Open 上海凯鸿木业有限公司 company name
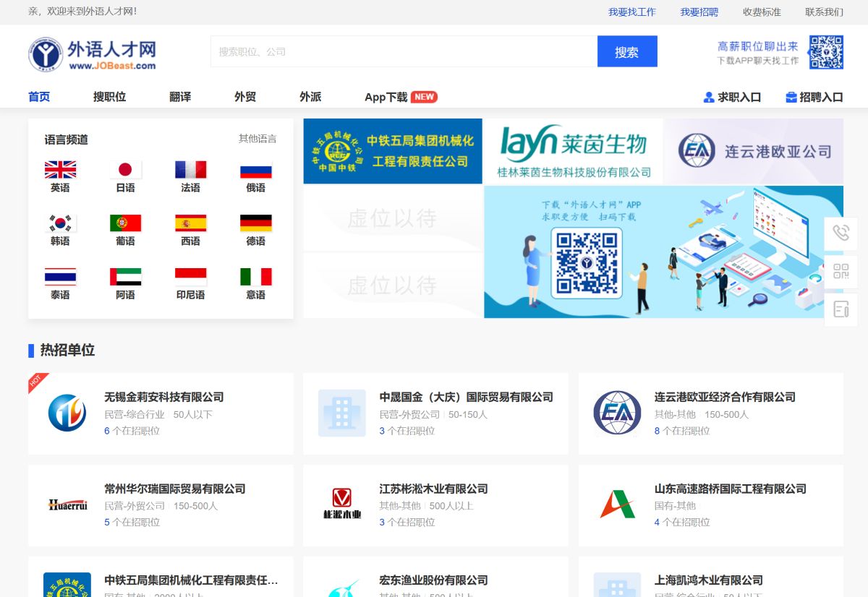The height and width of the screenshot is (597, 868). point(709,580)
